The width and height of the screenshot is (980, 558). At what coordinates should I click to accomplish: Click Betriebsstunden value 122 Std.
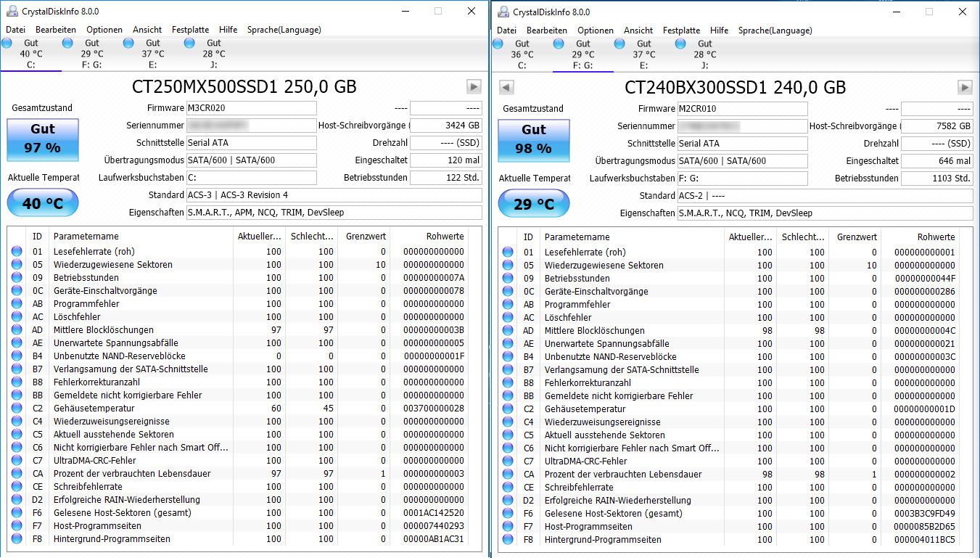(446, 178)
